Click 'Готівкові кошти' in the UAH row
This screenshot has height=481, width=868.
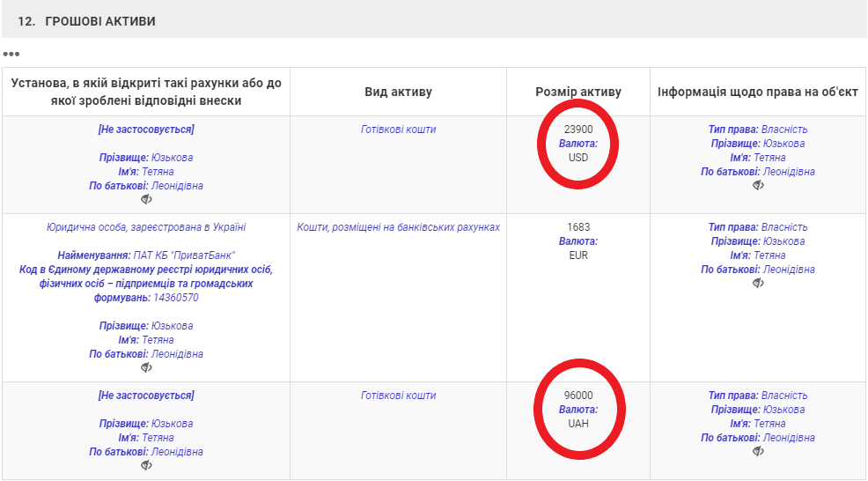point(398,396)
